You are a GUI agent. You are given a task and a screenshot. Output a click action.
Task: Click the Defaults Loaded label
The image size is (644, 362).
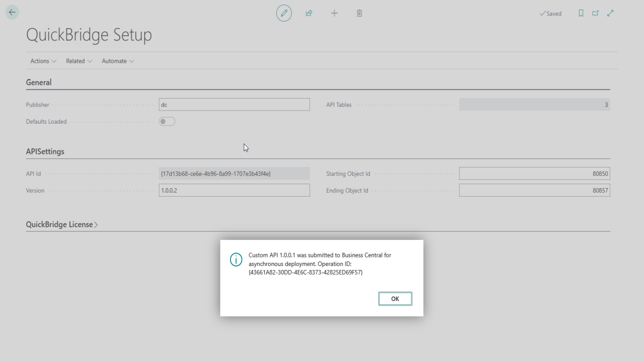tap(46, 122)
